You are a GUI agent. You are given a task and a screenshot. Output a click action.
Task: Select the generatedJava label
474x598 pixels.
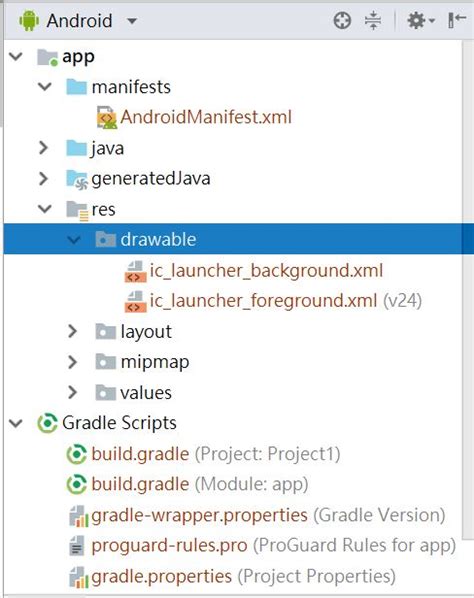151,178
